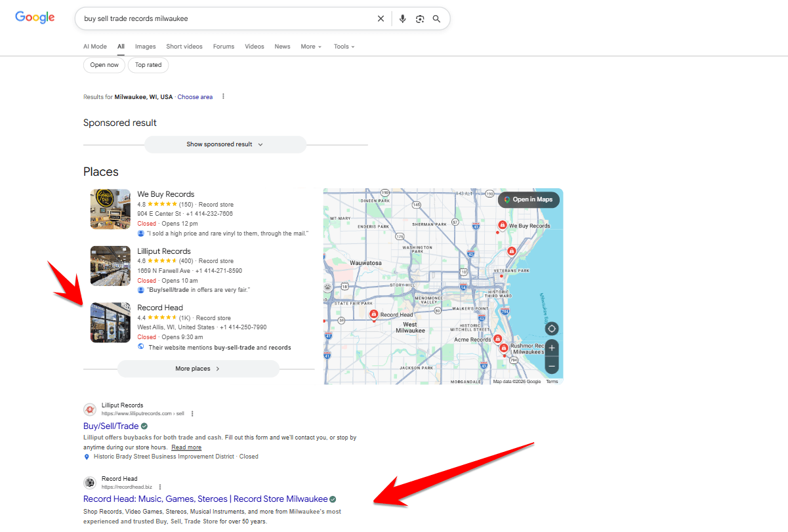Click Acme Records map pin

click(x=497, y=339)
